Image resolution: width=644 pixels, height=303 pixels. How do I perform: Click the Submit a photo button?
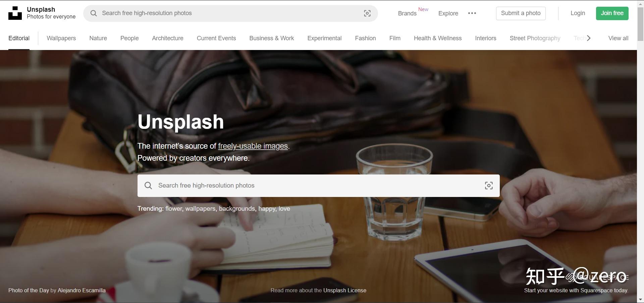tap(521, 13)
